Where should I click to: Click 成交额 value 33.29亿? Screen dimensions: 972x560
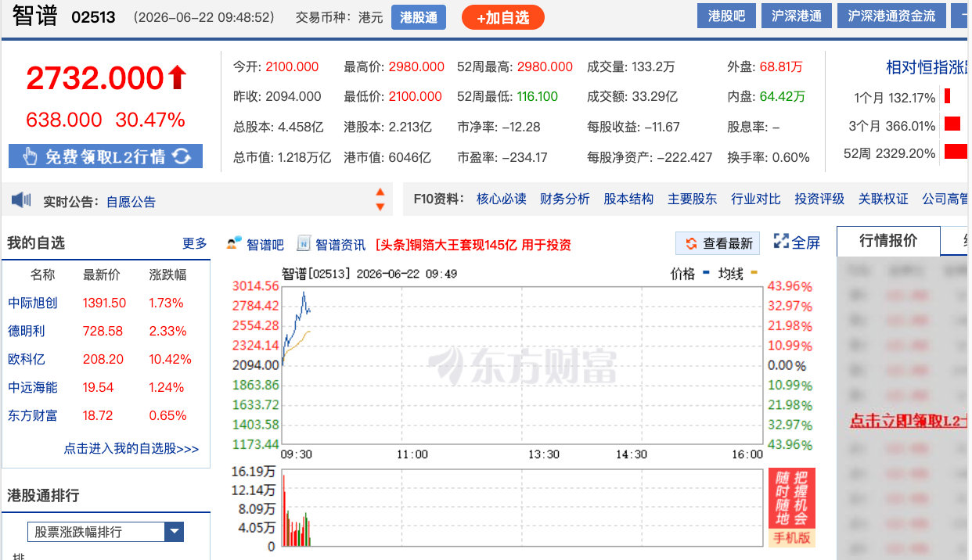[654, 97]
